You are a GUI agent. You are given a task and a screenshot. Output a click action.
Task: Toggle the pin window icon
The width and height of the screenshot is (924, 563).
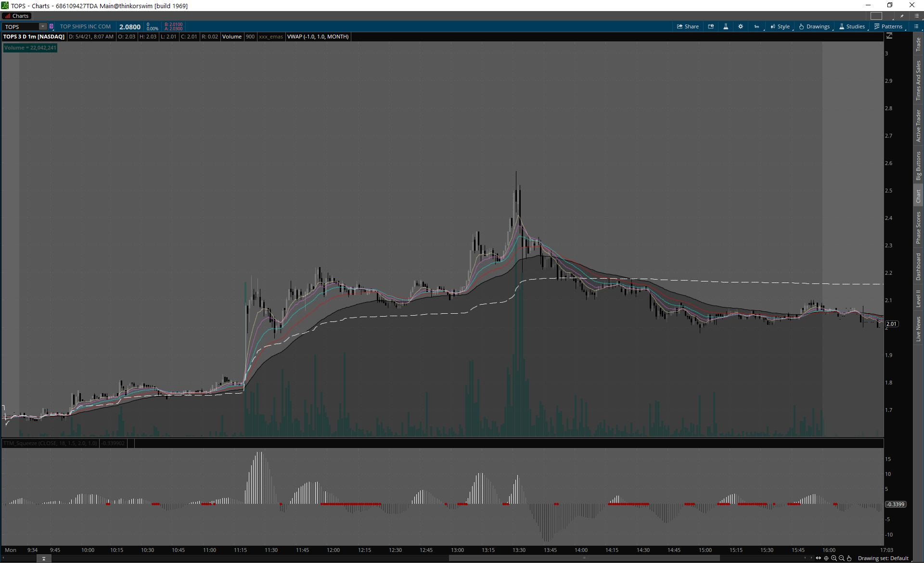point(902,16)
